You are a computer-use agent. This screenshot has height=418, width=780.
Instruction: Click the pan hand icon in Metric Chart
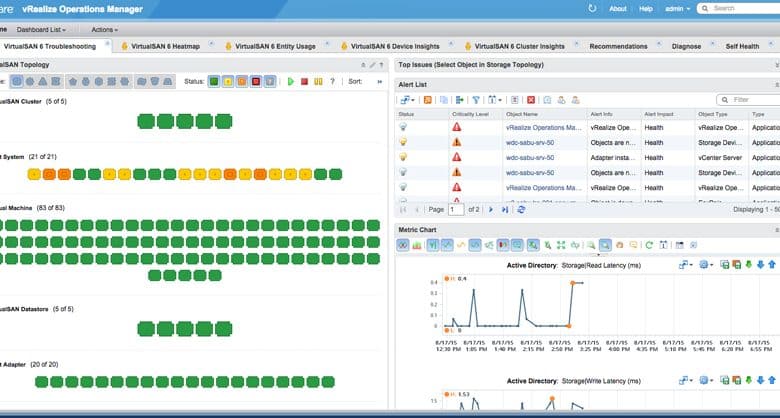(x=620, y=245)
